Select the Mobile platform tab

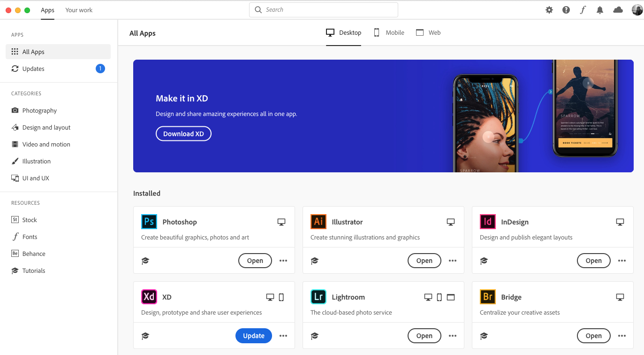click(389, 32)
